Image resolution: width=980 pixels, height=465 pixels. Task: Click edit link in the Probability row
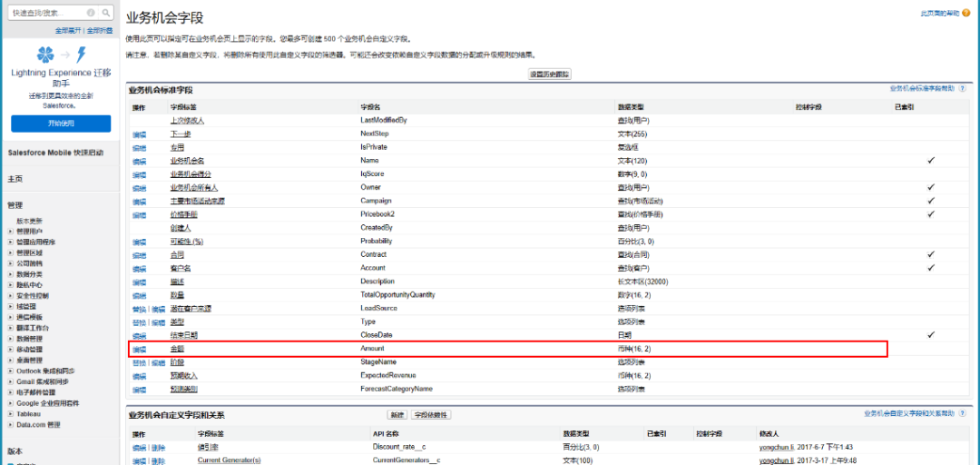[139, 242]
